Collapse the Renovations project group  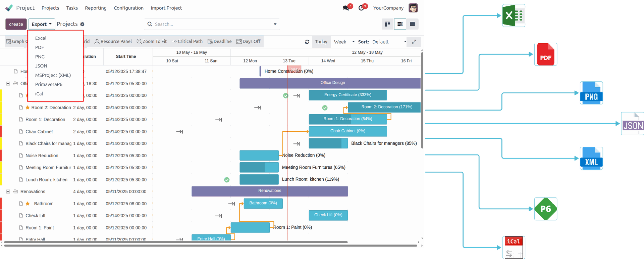click(x=8, y=191)
